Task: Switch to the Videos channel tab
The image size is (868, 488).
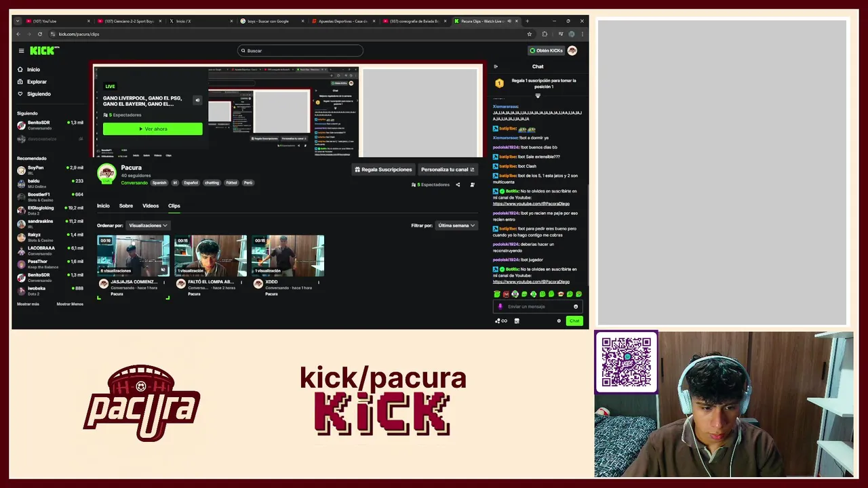Action: click(x=151, y=205)
